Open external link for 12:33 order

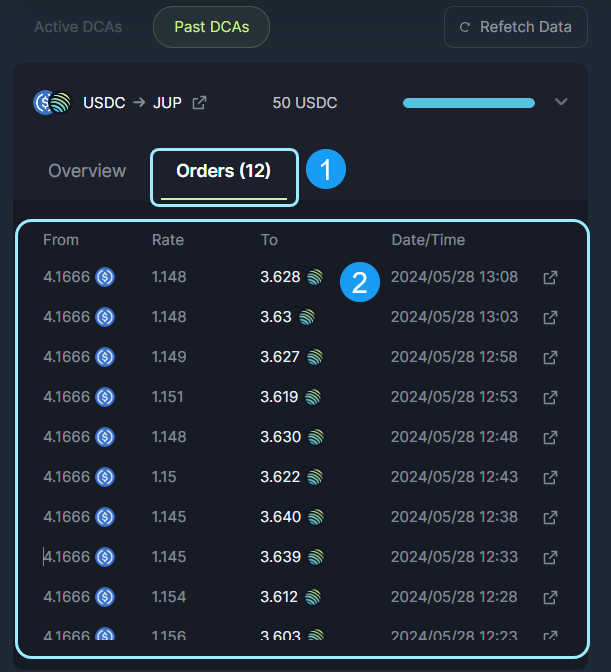(549, 557)
